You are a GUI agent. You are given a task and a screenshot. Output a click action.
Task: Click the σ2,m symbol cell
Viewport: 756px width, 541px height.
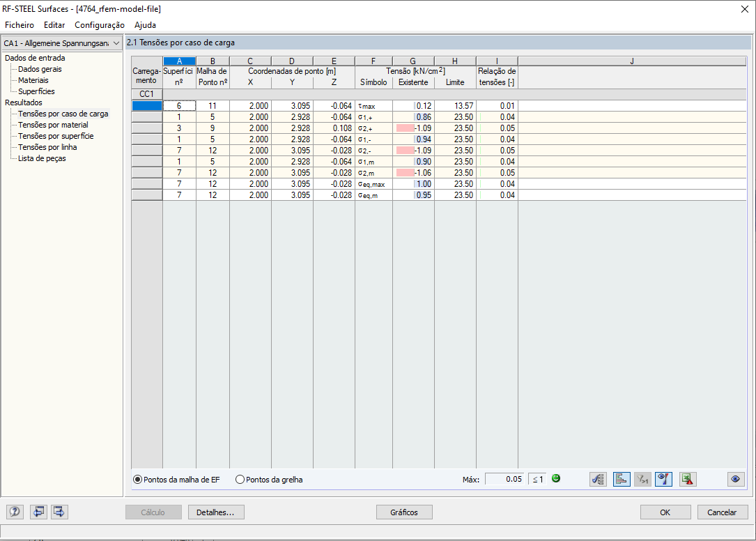pos(373,172)
